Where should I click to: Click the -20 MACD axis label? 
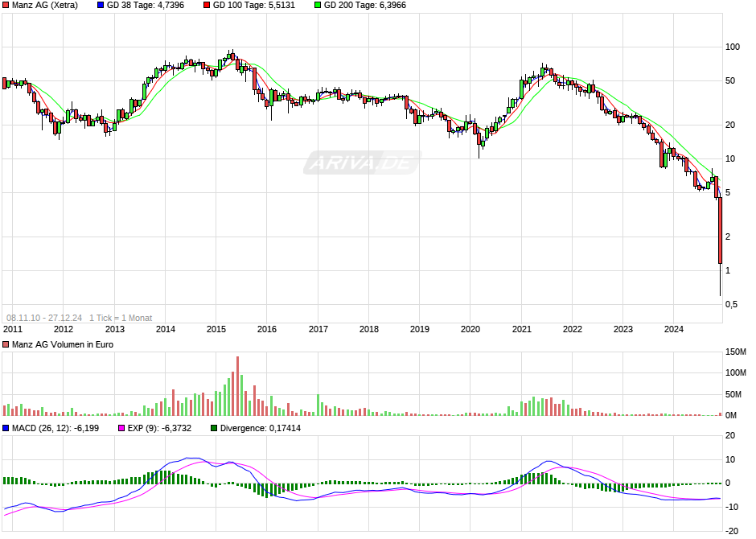pyautogui.click(x=730, y=531)
